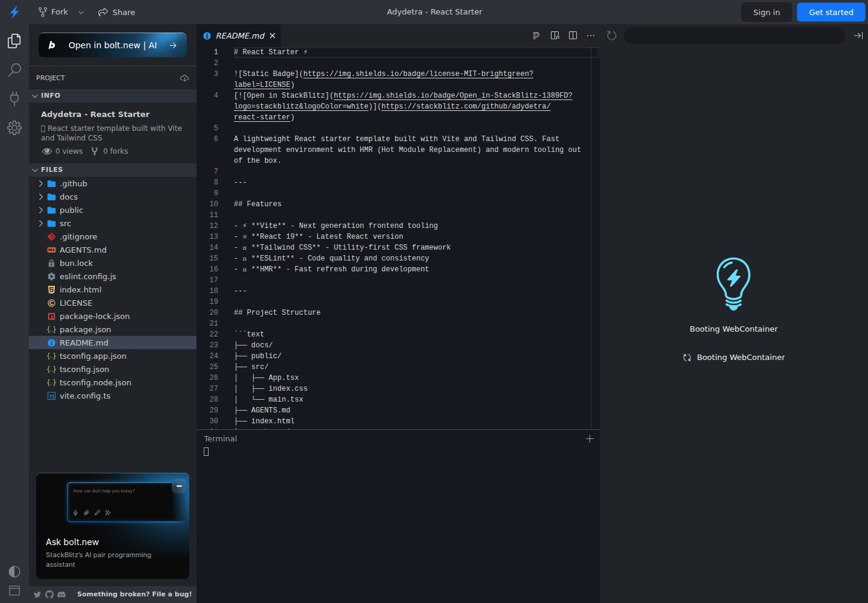Image resolution: width=868 pixels, height=603 pixels.
Task: Open the Ports plug sidebar icon
Action: (x=14, y=98)
